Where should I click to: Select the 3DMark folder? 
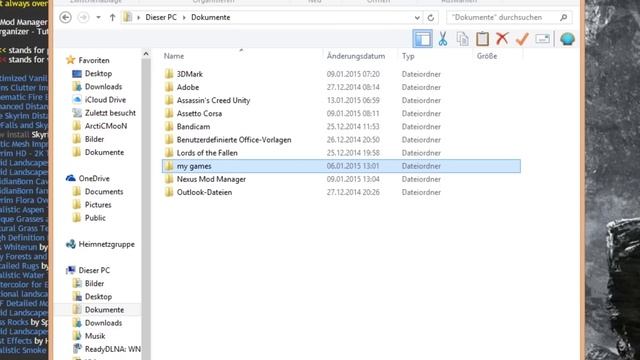(x=189, y=74)
